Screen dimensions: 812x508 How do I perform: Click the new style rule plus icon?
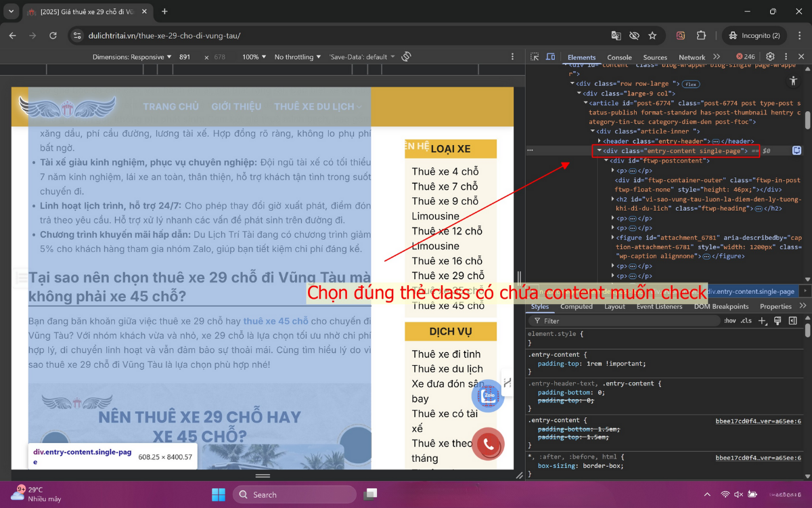tap(762, 320)
